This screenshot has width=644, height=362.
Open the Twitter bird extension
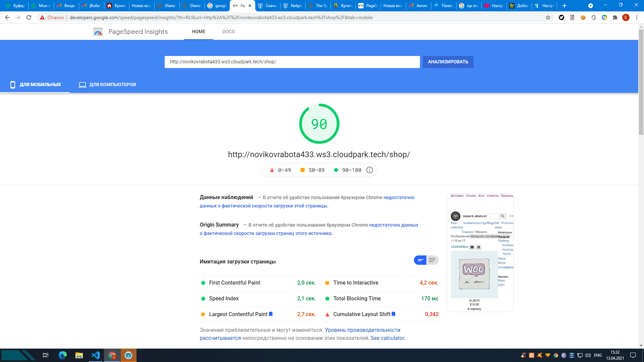click(x=561, y=17)
